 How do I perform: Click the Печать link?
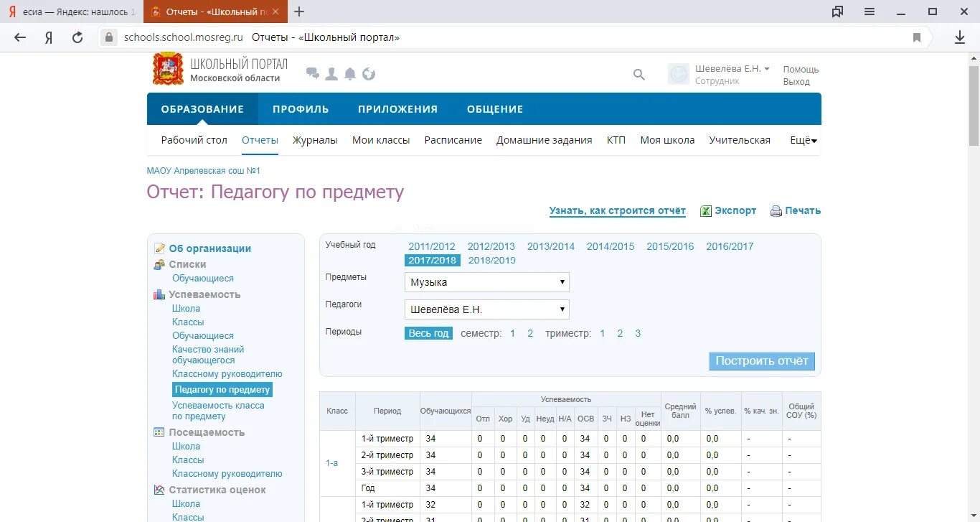[803, 211]
